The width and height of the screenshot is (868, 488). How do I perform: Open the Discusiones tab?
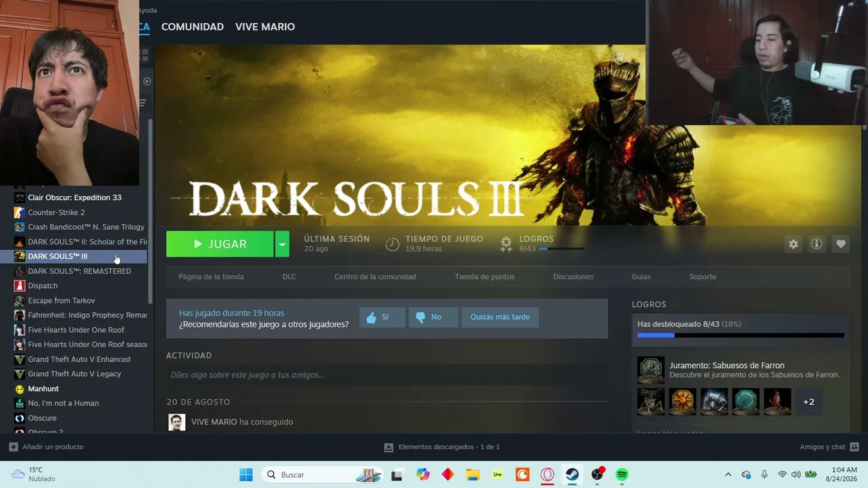pos(573,277)
